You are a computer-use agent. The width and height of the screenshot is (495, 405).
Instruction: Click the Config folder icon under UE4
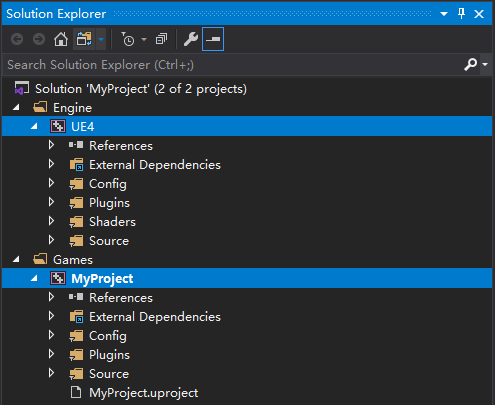pyautogui.click(x=76, y=184)
